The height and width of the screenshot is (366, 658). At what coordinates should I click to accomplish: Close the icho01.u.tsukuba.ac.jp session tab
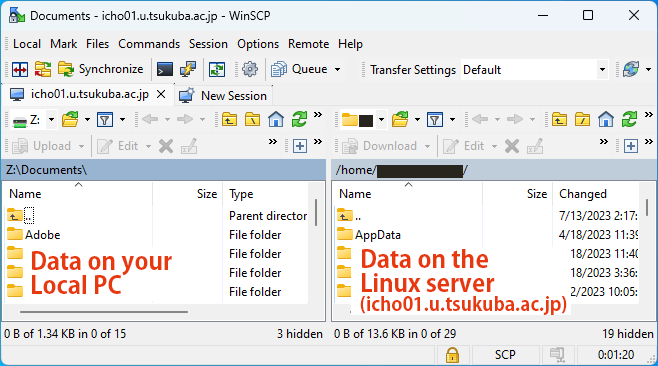click(161, 94)
